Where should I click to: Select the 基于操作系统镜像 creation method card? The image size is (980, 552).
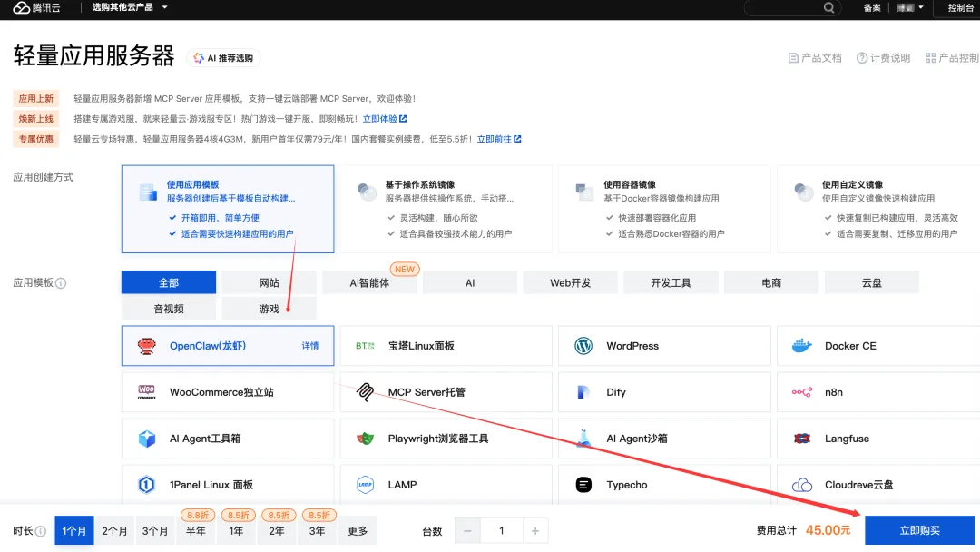[x=446, y=209]
